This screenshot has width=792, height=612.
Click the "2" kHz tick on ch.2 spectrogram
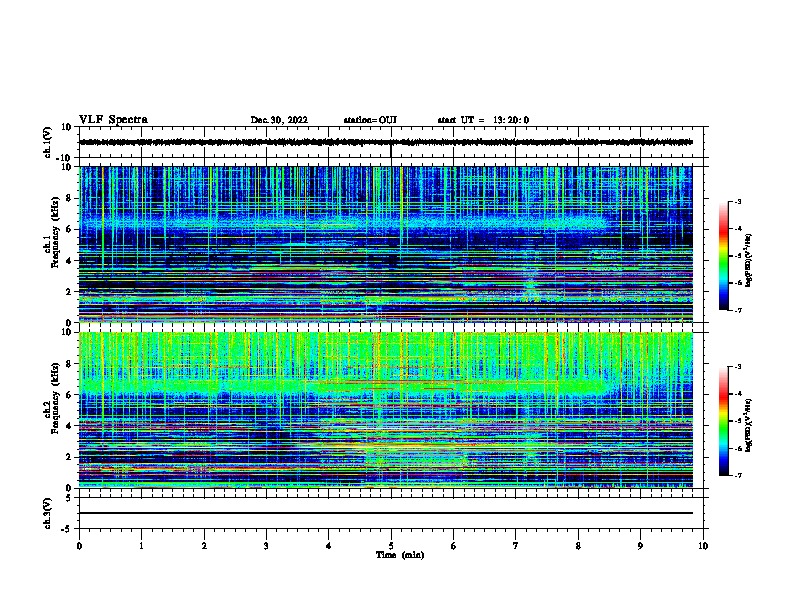pos(69,457)
